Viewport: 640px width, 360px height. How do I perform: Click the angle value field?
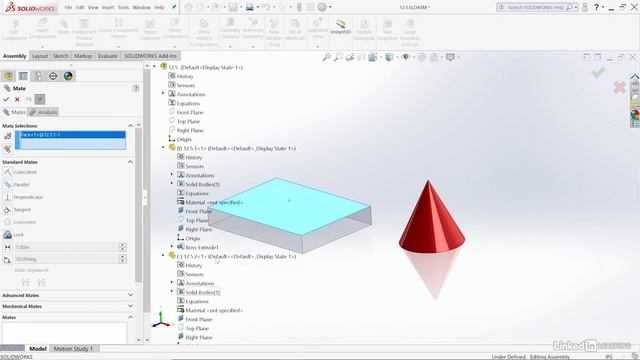pyautogui.click(x=67, y=259)
